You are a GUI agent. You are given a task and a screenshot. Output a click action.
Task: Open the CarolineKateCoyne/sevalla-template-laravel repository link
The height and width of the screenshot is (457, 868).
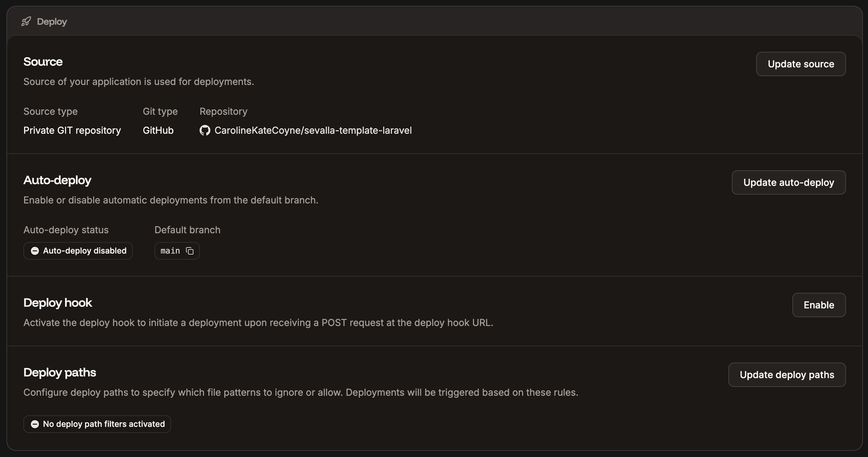(x=313, y=130)
